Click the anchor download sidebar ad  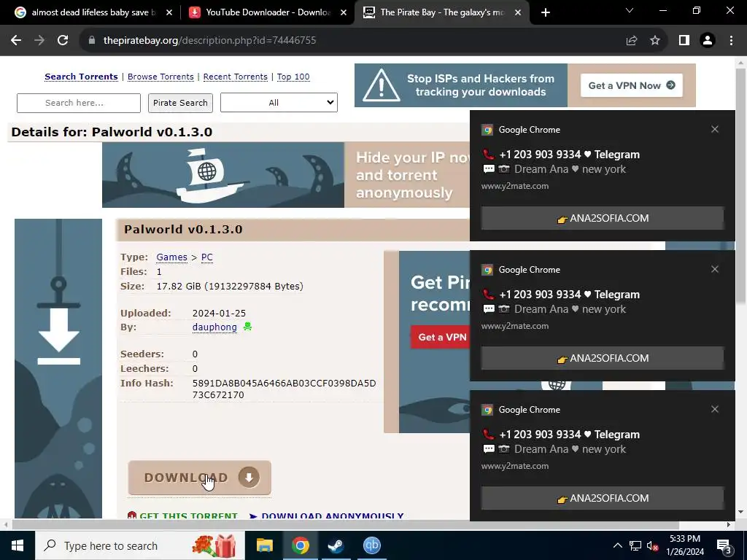point(58,368)
